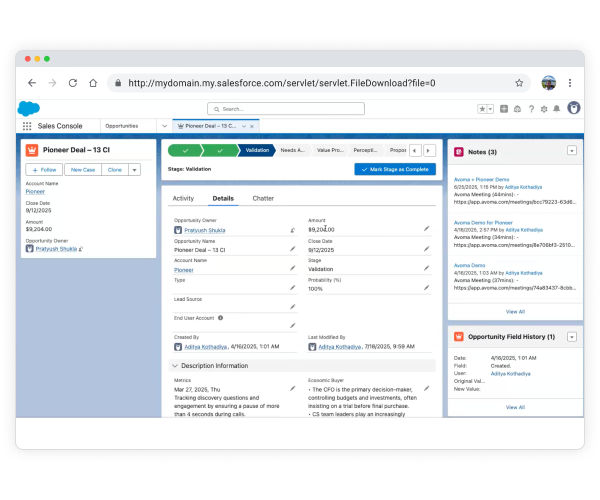600x500 pixels.
Task: Open the Avoma Demo for Pioneer note
Action: tap(483, 223)
